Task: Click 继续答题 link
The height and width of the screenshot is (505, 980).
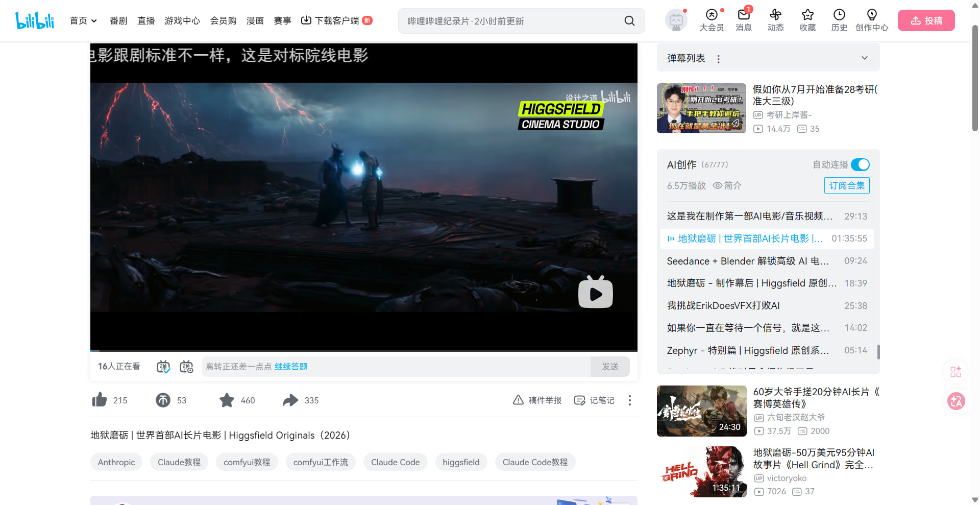Action: coord(291,367)
